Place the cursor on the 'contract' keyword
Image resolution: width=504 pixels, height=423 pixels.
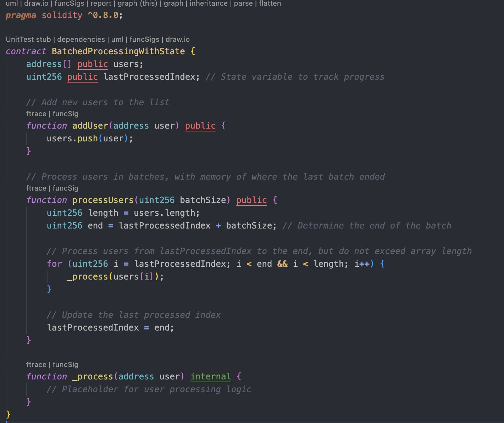point(26,51)
